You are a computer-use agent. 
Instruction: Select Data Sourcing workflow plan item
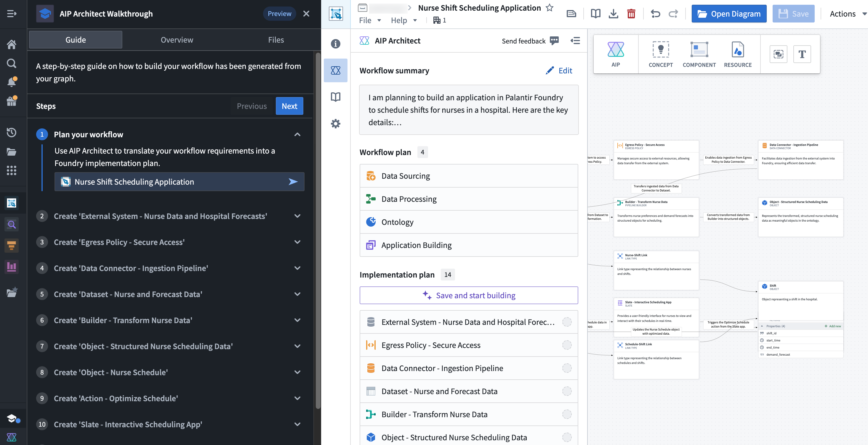469,175
